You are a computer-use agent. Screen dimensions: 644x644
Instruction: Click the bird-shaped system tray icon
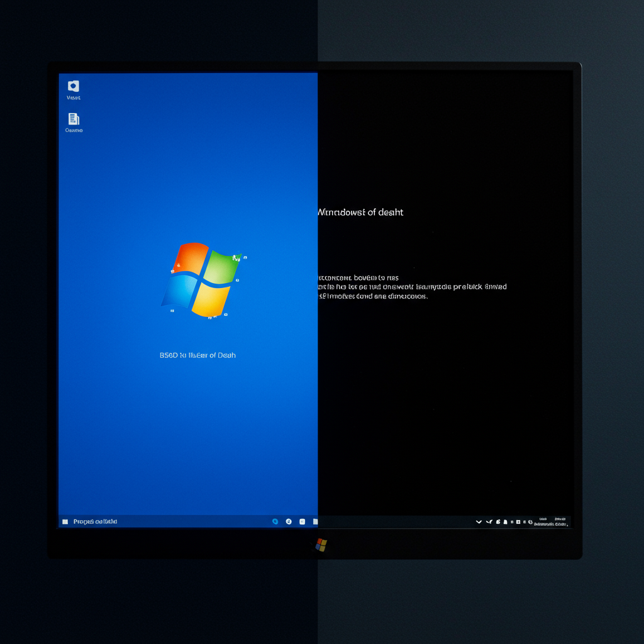(x=489, y=522)
